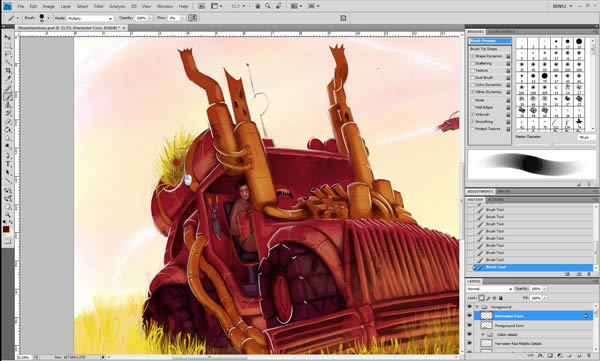The width and height of the screenshot is (600, 361).
Task: Click the Lock all button in Layers
Action: tap(501, 298)
